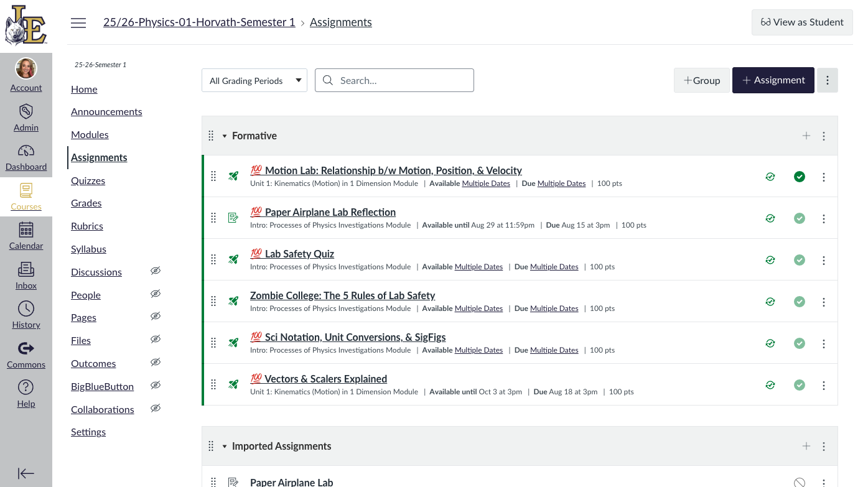Viewport: 868px width, 487px height.
Task: Open Courses in global navigation
Action: (x=26, y=196)
